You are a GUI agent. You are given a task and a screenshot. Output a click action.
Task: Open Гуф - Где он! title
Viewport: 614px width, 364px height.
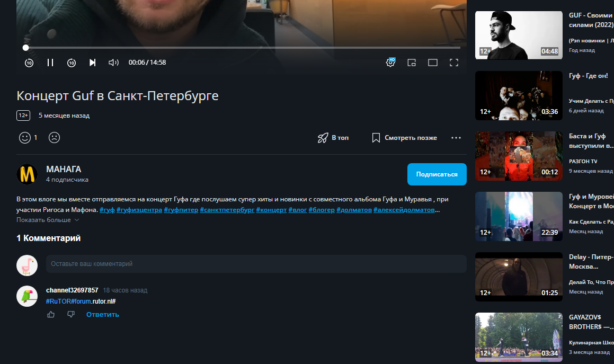(588, 76)
